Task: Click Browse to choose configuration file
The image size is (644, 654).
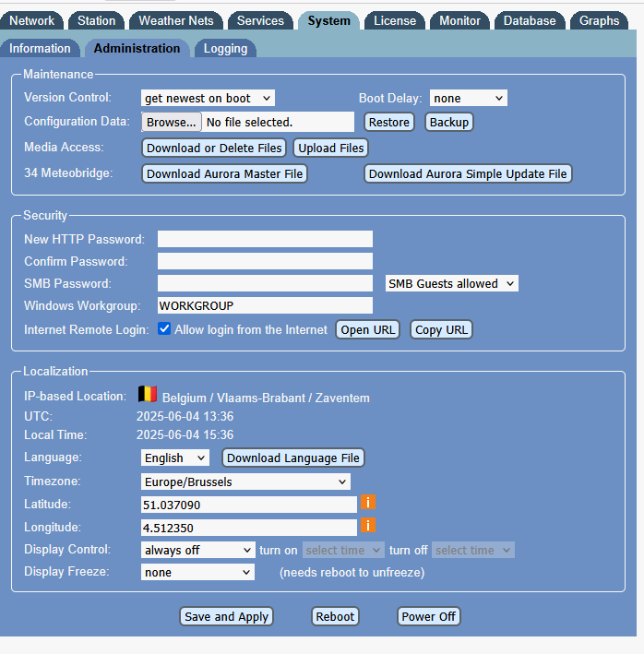Action: (172, 122)
